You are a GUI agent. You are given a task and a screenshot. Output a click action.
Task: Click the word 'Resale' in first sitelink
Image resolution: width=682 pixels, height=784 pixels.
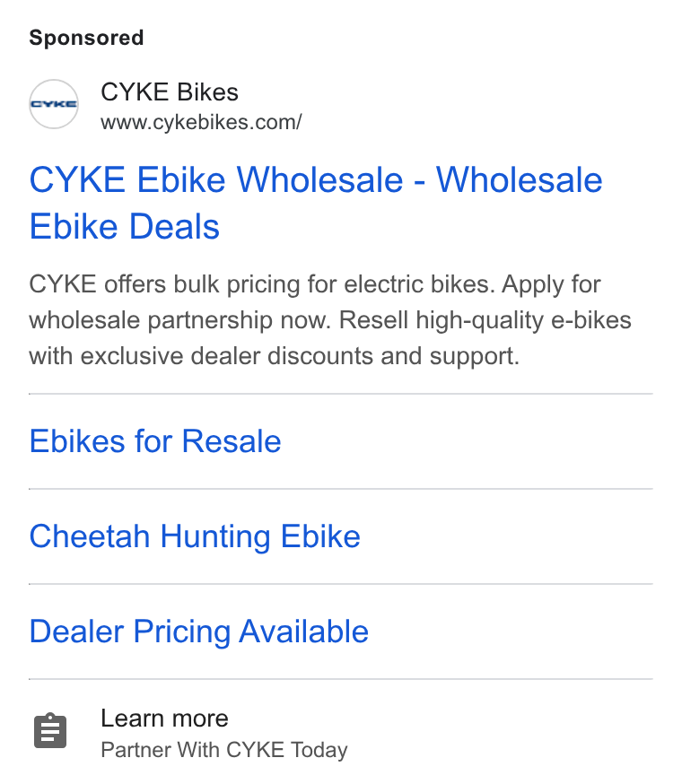point(232,441)
